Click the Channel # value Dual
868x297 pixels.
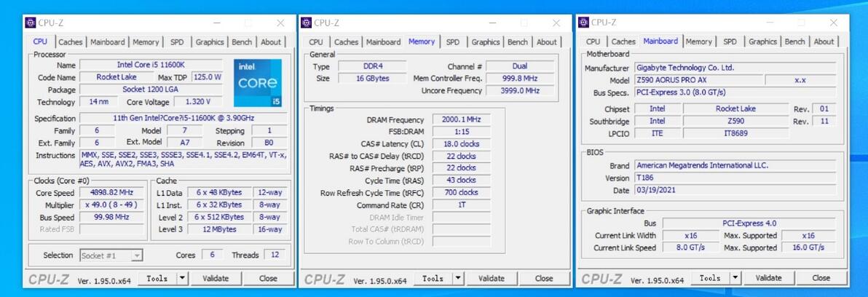click(x=520, y=66)
